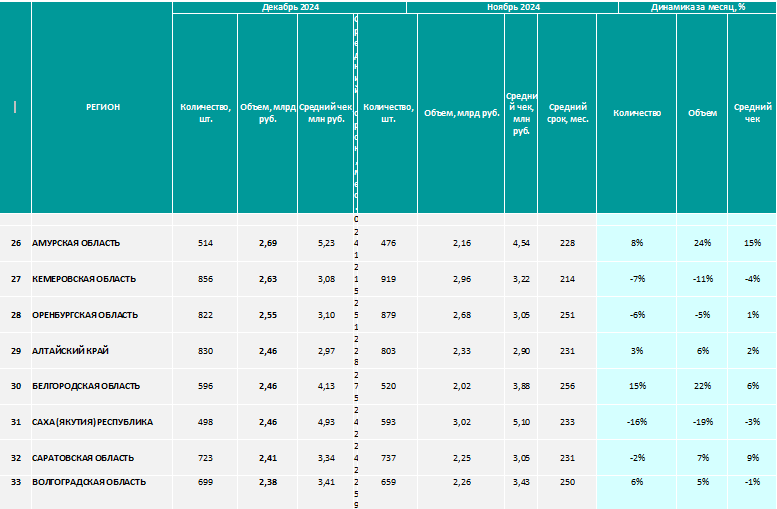Select December average check value 4,93
Viewport: 777px width, 509px height.
[326, 422]
